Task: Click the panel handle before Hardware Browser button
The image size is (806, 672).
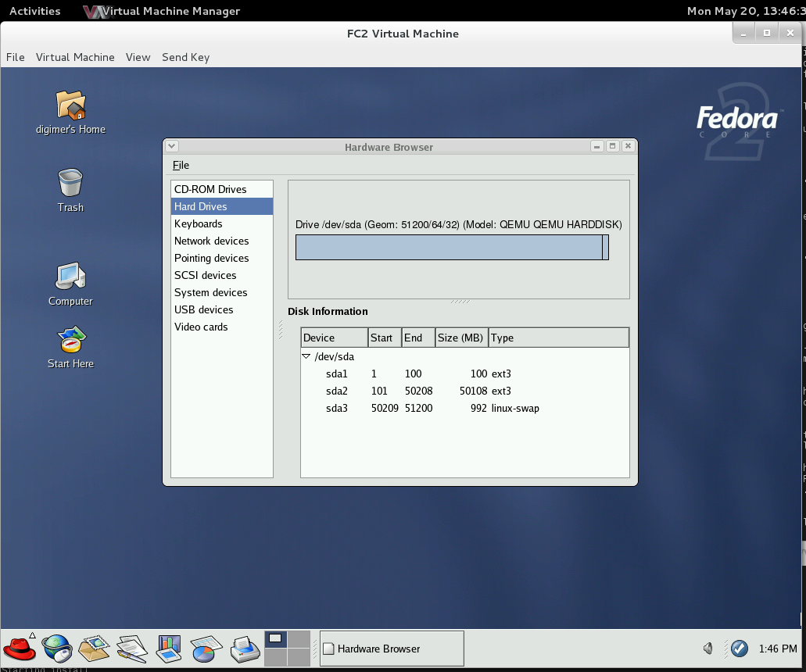Action: click(315, 649)
